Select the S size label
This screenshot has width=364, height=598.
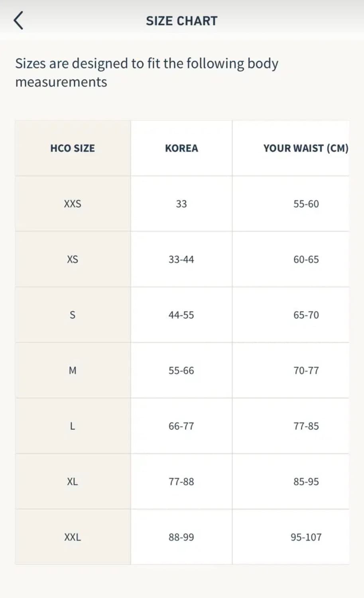pos(73,315)
